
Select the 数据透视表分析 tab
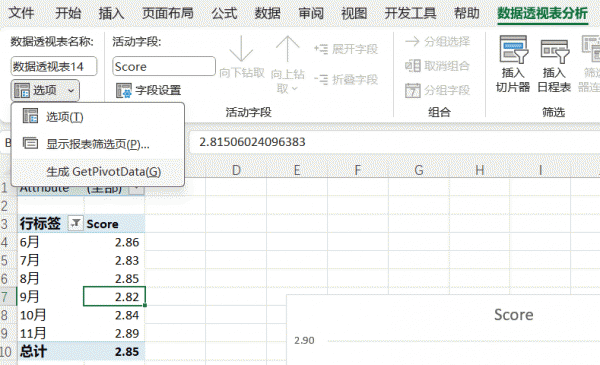(542, 14)
